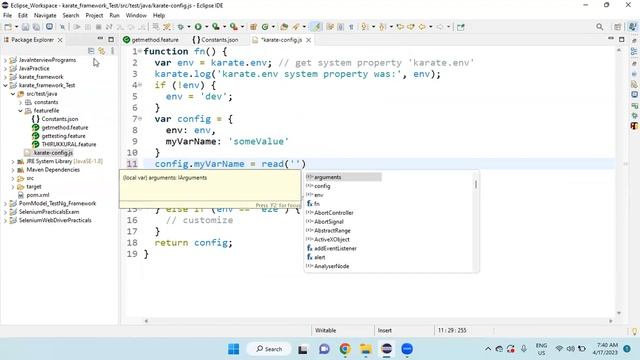Click Collapse All in Package Explorer
Viewport: 640px width, 360px height.
pos(91,51)
